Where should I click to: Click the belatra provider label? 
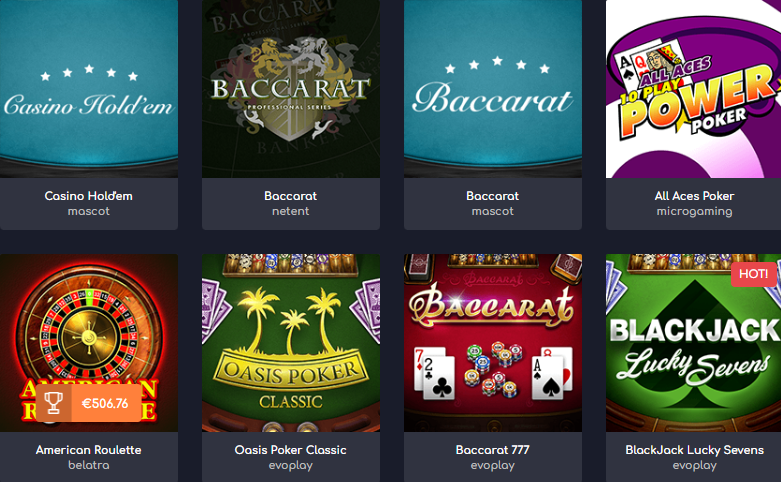pos(89,465)
